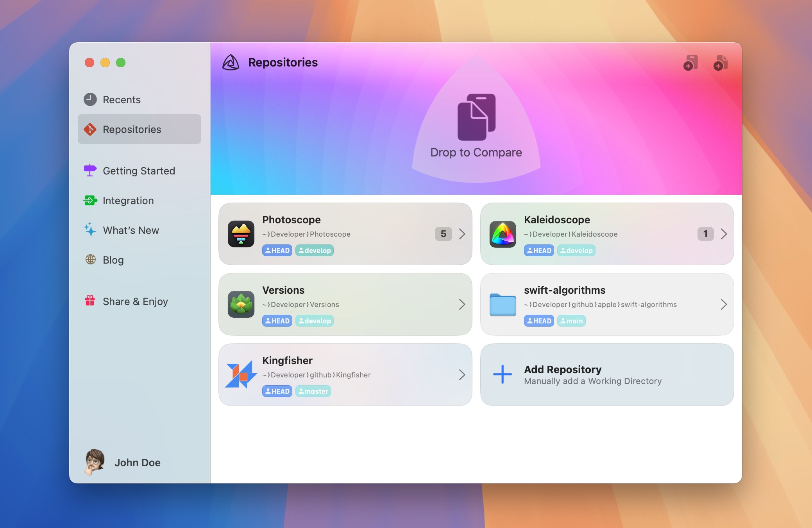Click Photoscope's develop branch tag
This screenshot has height=528, width=812.
coord(315,250)
